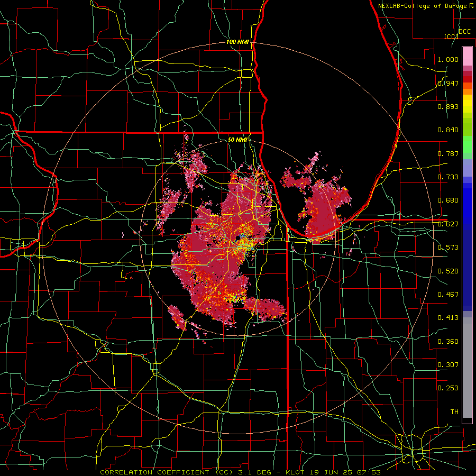Image resolution: width=476 pixels, height=476 pixels.
Task: Click the 0.467 scale value
Action: pos(448,295)
